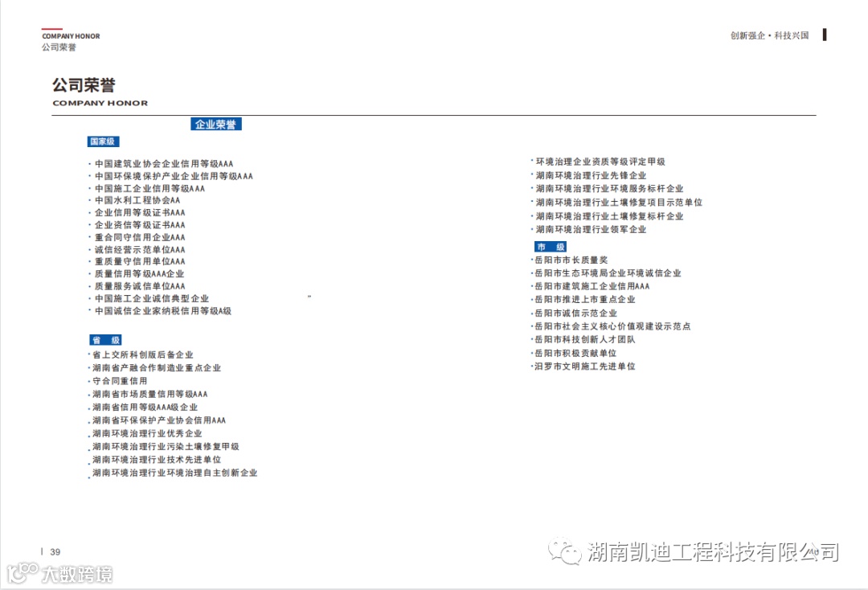Click line 湖南环境治理行业污染土壤修复甲级
Viewport: 868px width, 590px height.
tap(166, 447)
